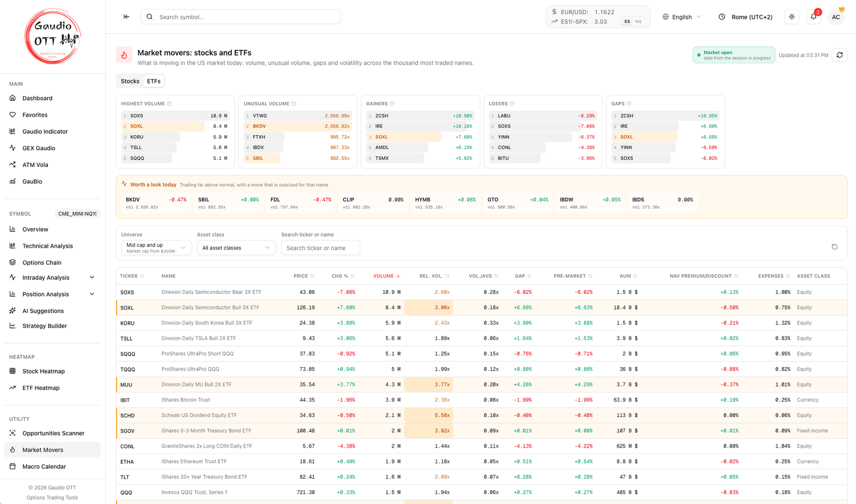Sort table by Price column
Viewport: 856px width, 504px height.
click(x=304, y=276)
